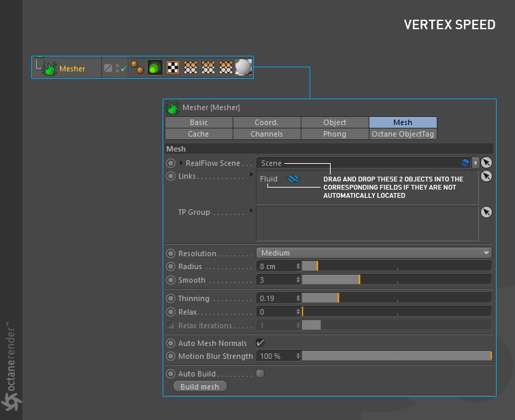The image size is (515, 420).
Task: Select the checkerboard texture tag
Action: pyautogui.click(x=173, y=67)
